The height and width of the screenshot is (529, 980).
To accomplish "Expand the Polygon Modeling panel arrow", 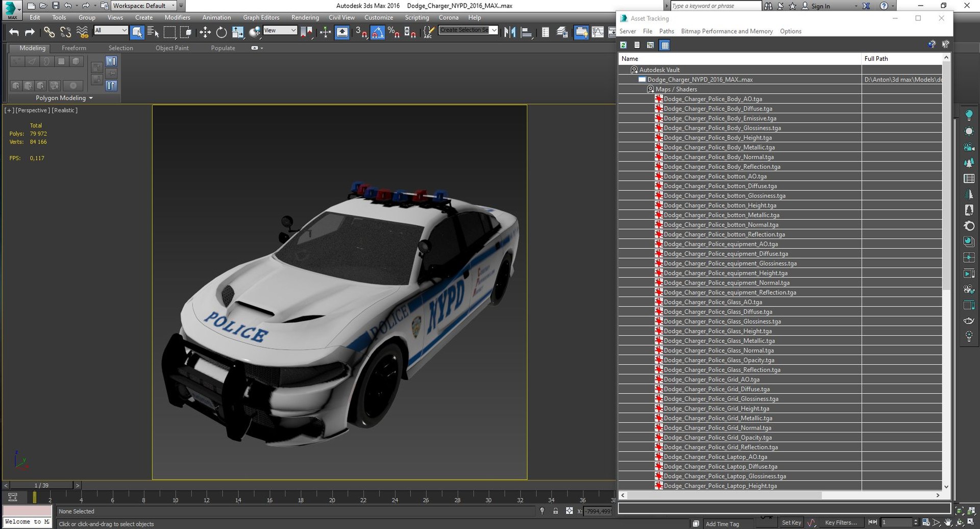I will (x=91, y=98).
